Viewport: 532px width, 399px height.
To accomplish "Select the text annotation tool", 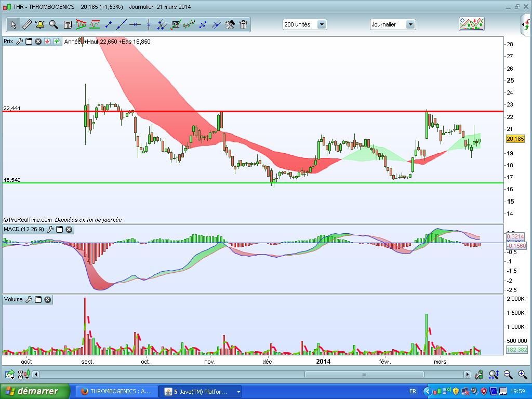I will [68, 24].
